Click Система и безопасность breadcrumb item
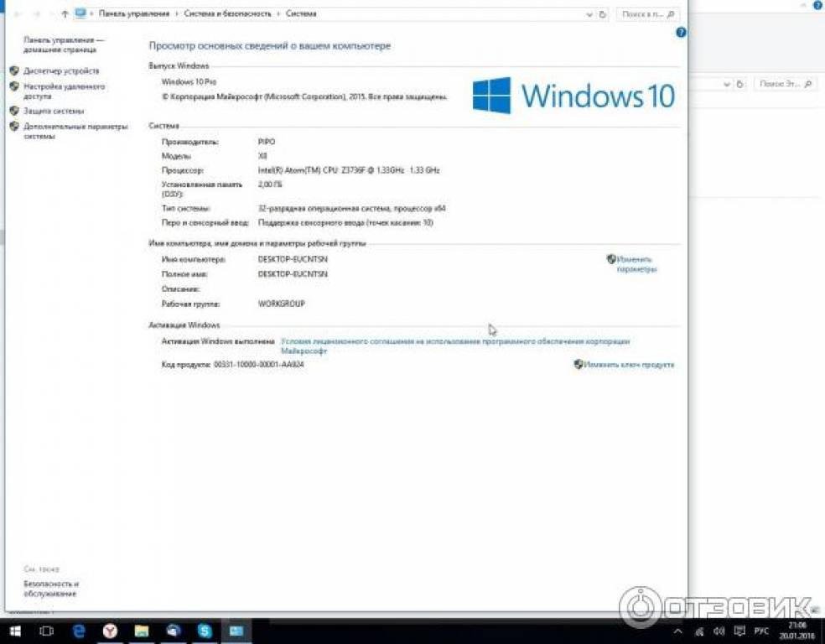Image resolution: width=825 pixels, height=644 pixels. tap(227, 13)
